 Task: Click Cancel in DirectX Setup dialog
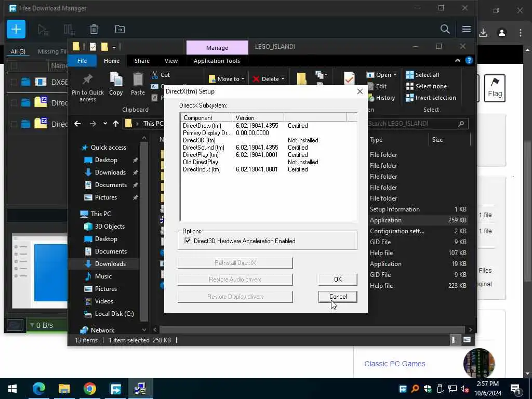(x=338, y=297)
